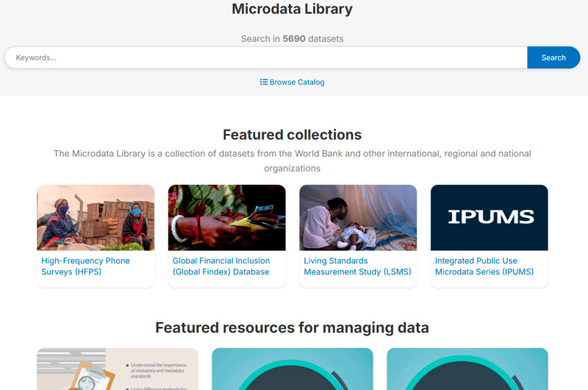588x390 pixels.
Task: Open the last teal featured resource card
Action: point(467,369)
